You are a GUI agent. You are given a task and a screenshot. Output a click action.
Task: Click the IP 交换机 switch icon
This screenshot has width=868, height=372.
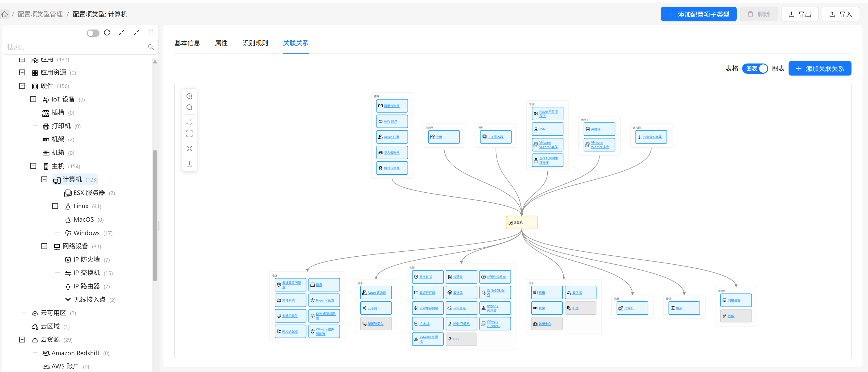(68, 273)
